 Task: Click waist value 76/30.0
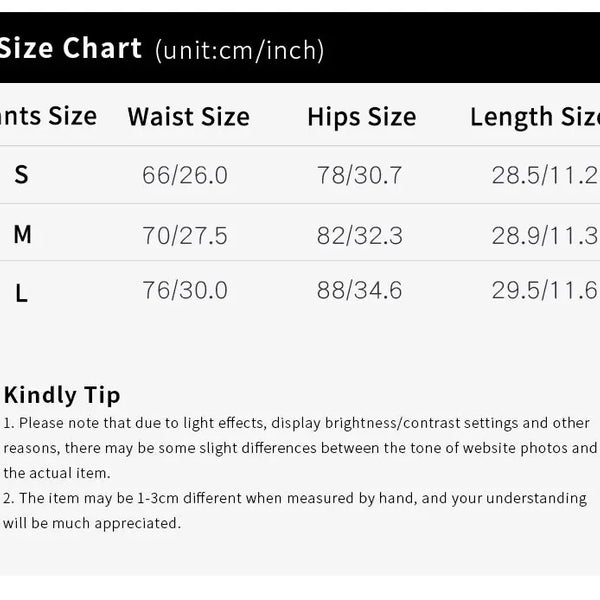(185, 290)
